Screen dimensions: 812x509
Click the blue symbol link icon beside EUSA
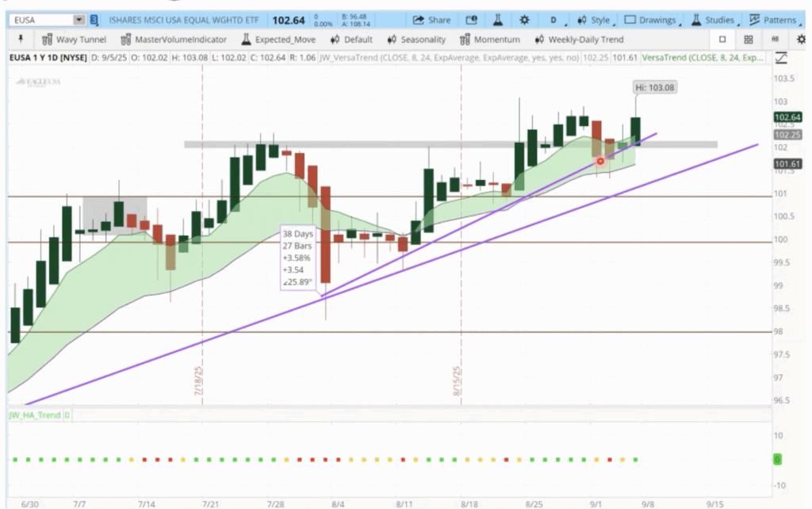(x=94, y=20)
